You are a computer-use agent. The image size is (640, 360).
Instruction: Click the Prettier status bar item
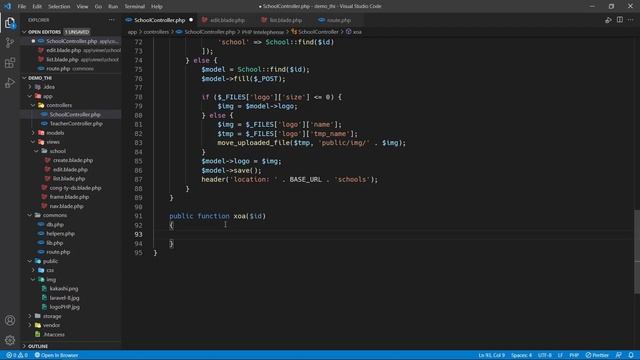[597, 355]
